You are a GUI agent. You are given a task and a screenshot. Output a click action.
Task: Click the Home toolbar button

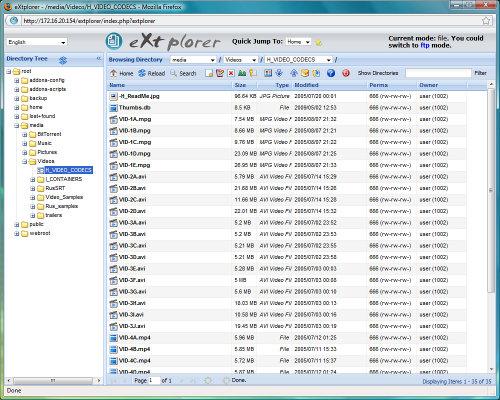click(x=122, y=73)
